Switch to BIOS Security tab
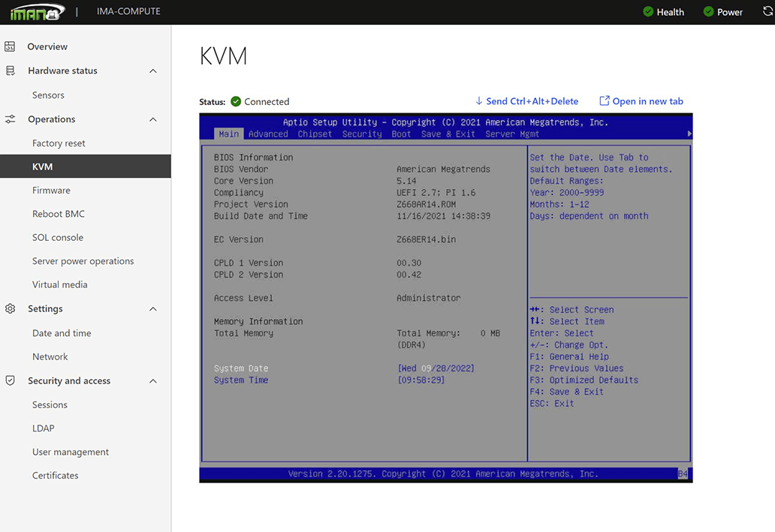 [362, 134]
